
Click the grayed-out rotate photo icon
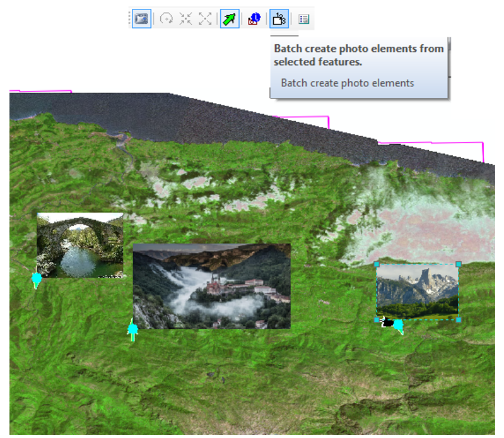click(x=167, y=19)
